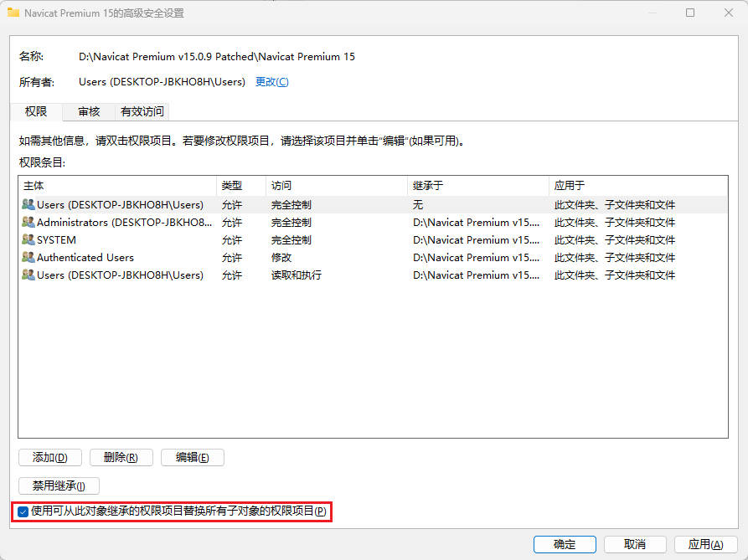Click the 添加(D) button
748x560 pixels.
[x=49, y=457]
